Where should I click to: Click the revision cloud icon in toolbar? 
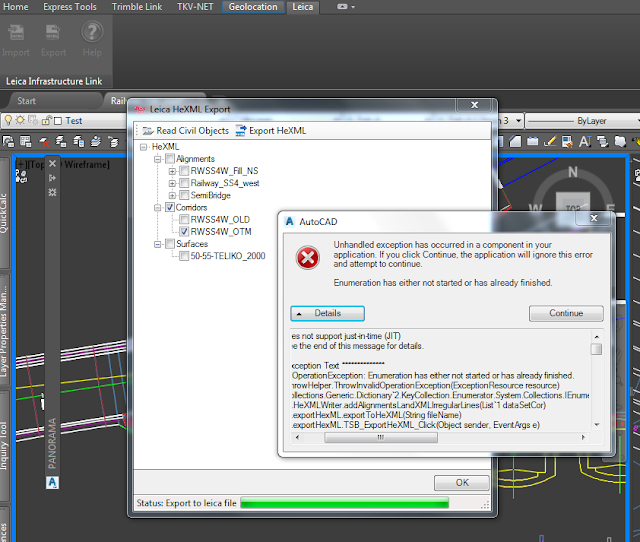[x=620, y=142]
